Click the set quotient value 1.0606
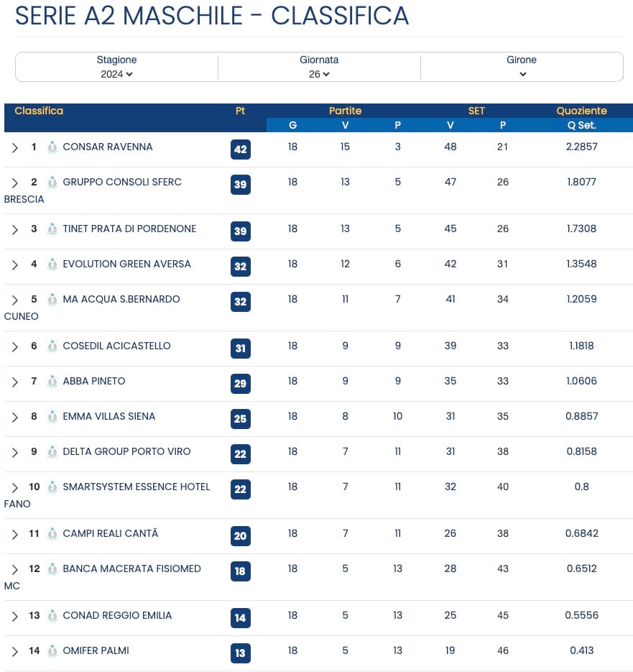 581,381
